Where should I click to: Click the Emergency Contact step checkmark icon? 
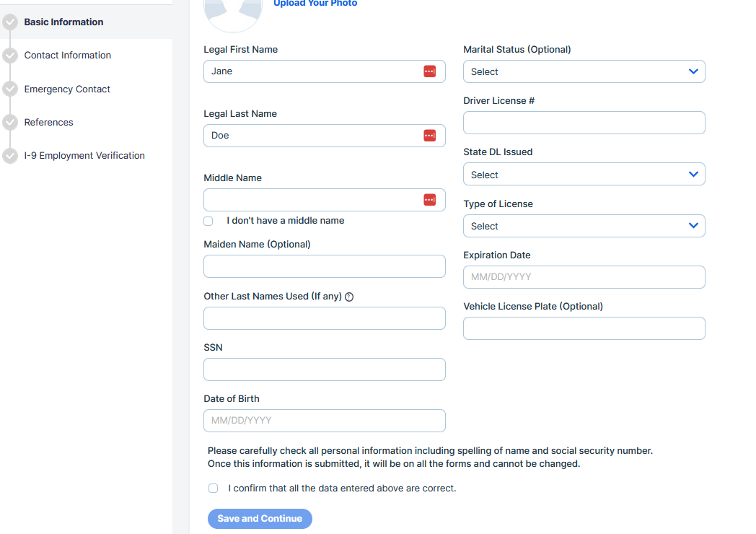10,89
